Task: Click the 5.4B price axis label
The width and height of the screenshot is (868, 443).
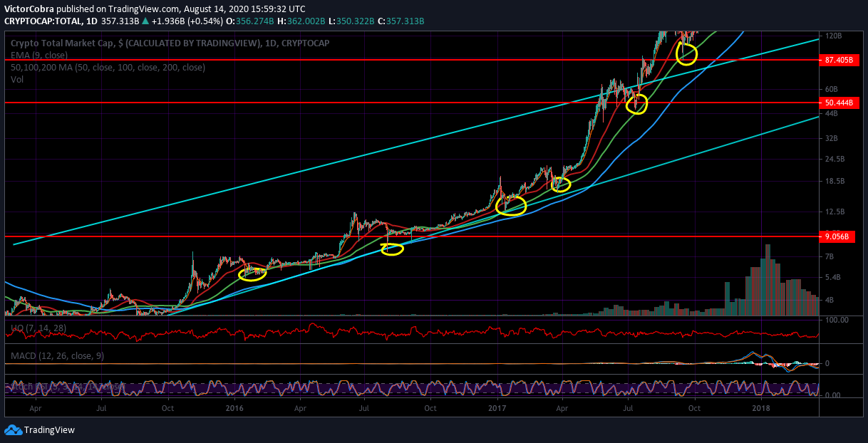Action: click(x=834, y=277)
